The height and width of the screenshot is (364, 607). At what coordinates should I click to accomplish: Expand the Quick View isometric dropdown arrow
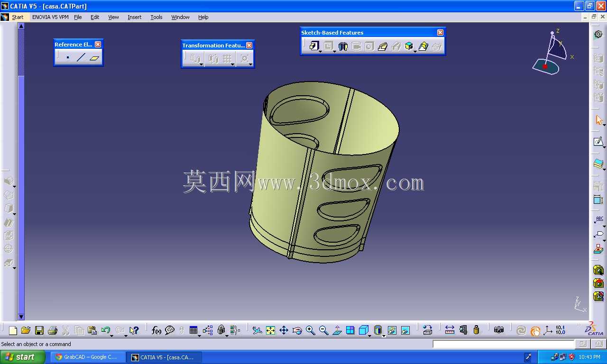pos(370,335)
